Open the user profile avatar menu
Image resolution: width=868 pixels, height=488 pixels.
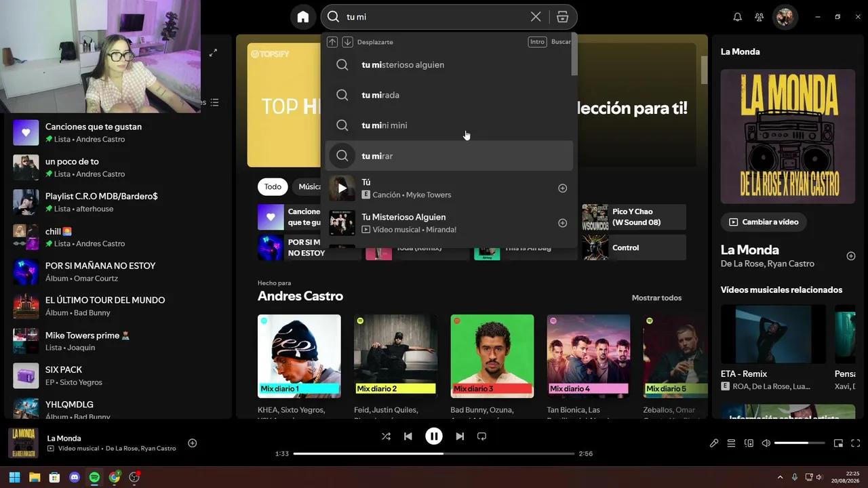785,17
